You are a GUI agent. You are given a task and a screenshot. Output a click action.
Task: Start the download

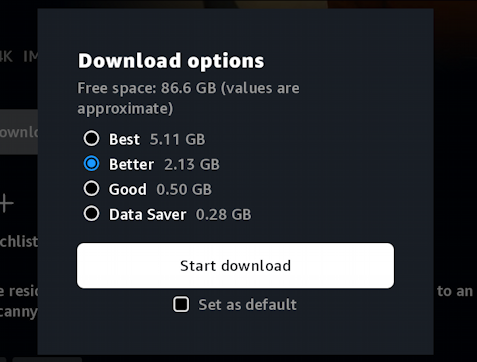tap(235, 266)
